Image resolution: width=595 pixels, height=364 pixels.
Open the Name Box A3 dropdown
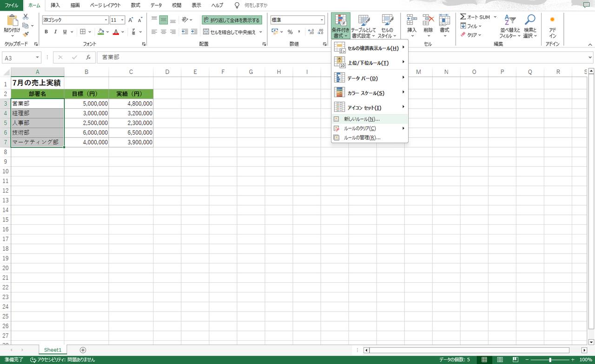(37, 58)
